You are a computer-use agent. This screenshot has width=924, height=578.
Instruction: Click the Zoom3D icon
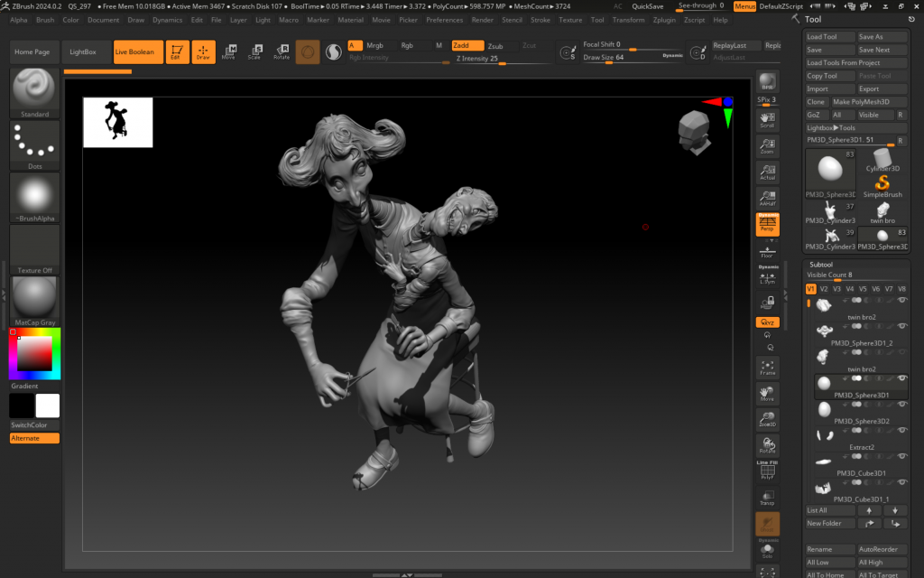767,419
